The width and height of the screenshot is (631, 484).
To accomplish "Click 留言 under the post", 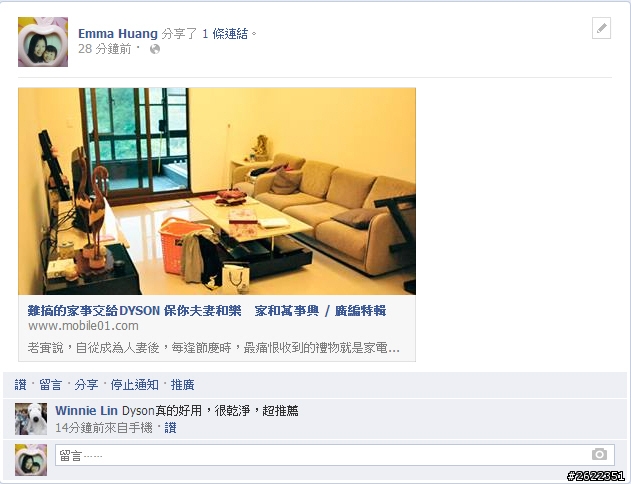I will pyautogui.click(x=50, y=385).
